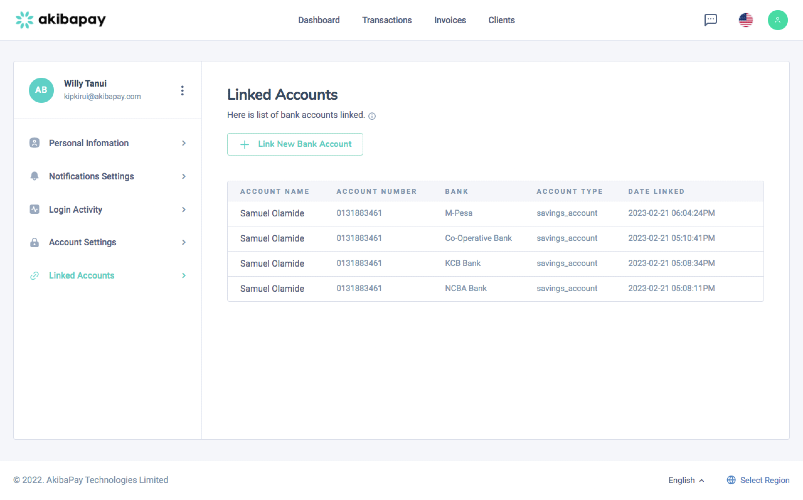This screenshot has width=803, height=500.
Task: Click the DATE LINKED column header
Action: 656,192
